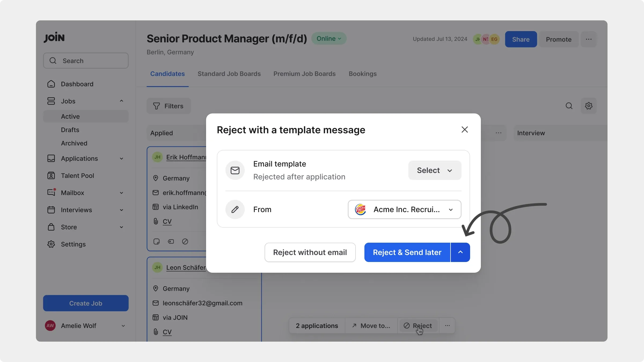Click Reject & Send later button

(407, 252)
